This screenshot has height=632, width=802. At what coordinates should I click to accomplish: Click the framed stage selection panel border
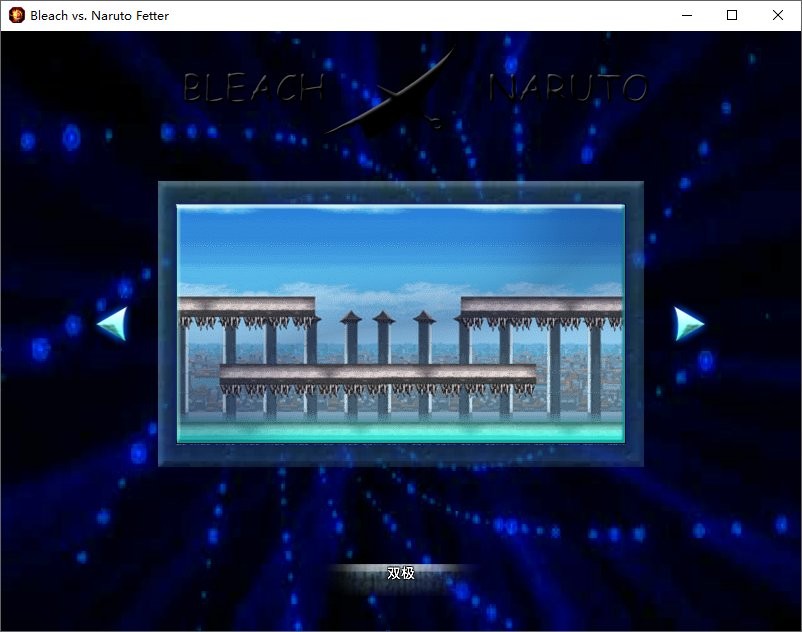pyautogui.click(x=400, y=190)
